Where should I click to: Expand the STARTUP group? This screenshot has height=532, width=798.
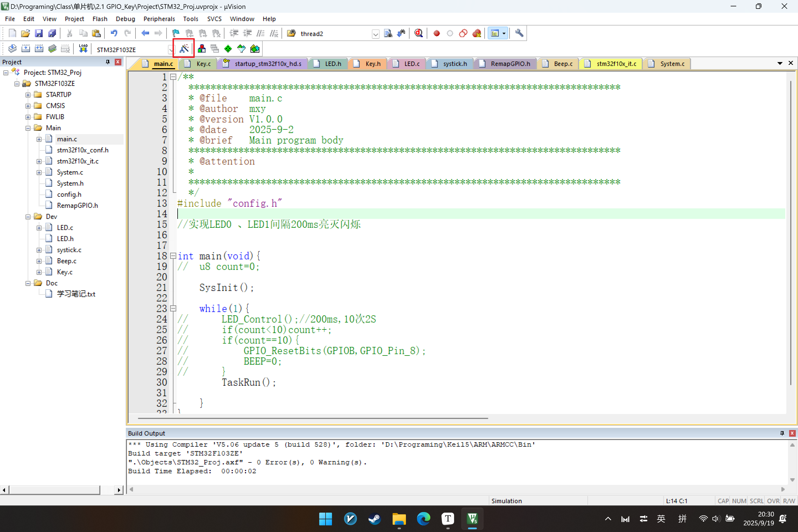pyautogui.click(x=28, y=95)
